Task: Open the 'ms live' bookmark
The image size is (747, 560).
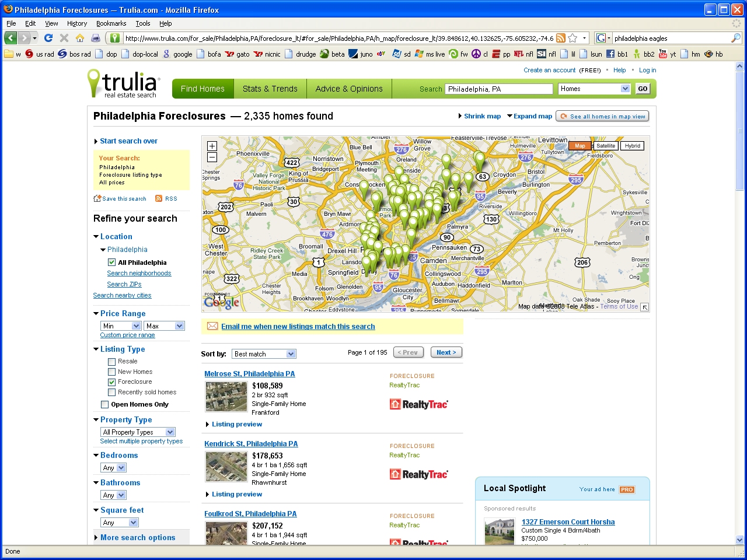Action: [x=430, y=54]
